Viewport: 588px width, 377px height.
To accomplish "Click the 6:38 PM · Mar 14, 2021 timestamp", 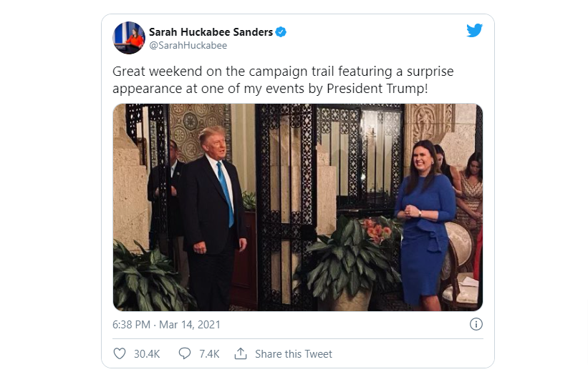I will click(166, 325).
